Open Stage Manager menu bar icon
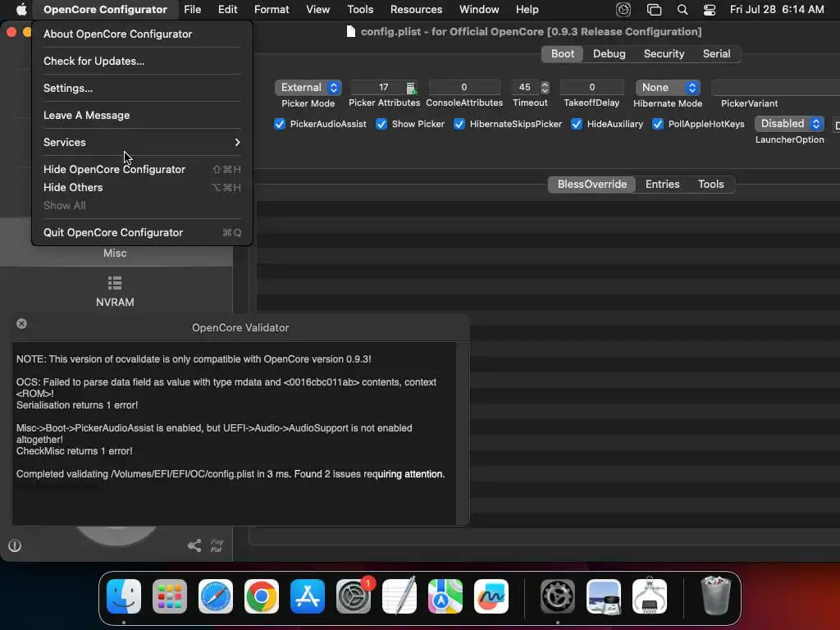Viewport: 840px width, 630px height. (x=654, y=9)
